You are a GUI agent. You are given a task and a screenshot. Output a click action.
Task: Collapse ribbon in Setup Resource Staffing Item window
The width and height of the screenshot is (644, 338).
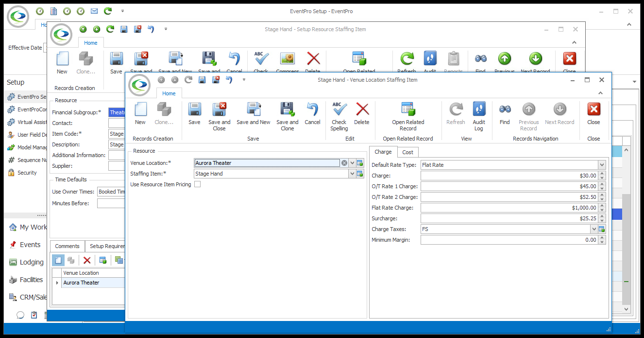point(575,42)
